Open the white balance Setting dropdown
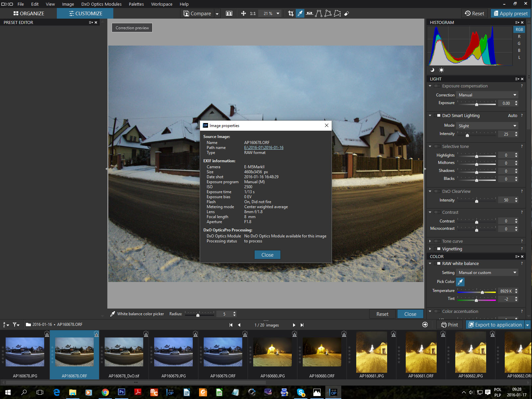The image size is (532, 399). [x=487, y=273]
